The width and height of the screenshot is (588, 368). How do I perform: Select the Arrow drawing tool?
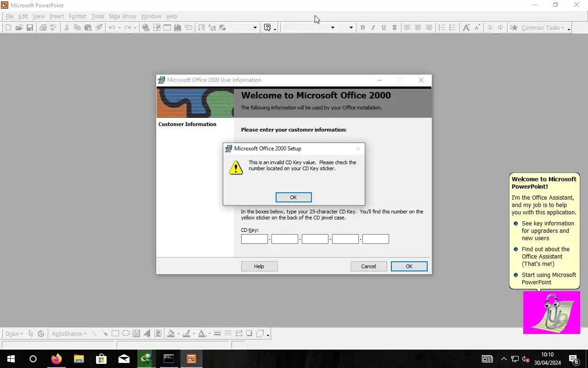[104, 333]
